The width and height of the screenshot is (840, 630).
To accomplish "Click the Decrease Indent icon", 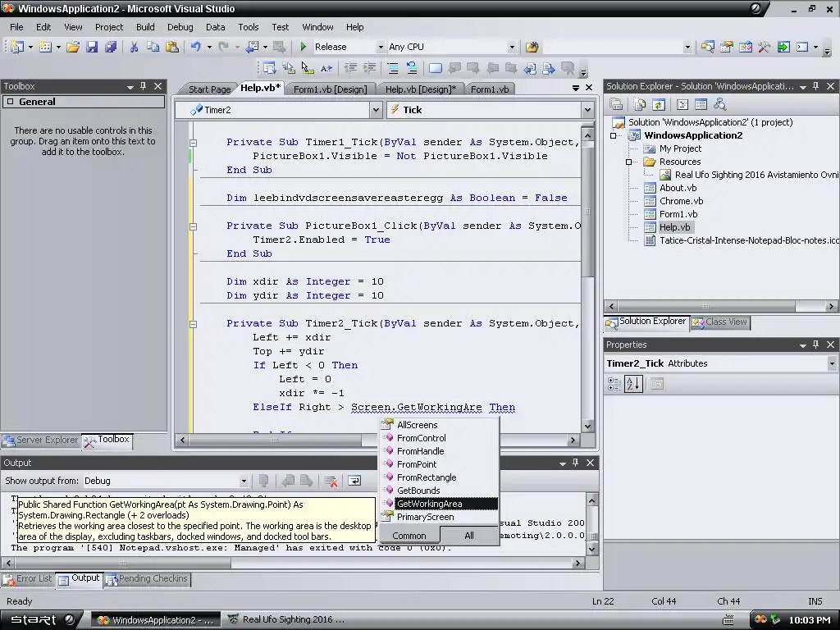I will click(x=350, y=68).
